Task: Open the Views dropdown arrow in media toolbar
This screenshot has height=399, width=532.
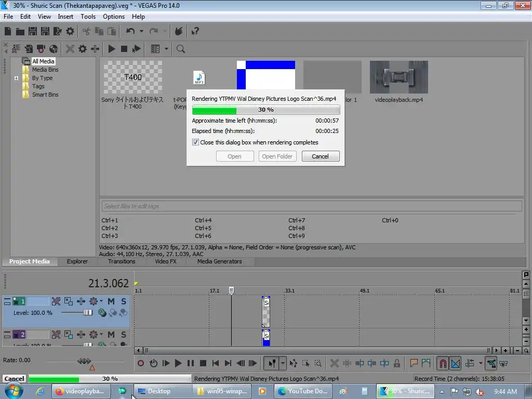Action: [166, 49]
